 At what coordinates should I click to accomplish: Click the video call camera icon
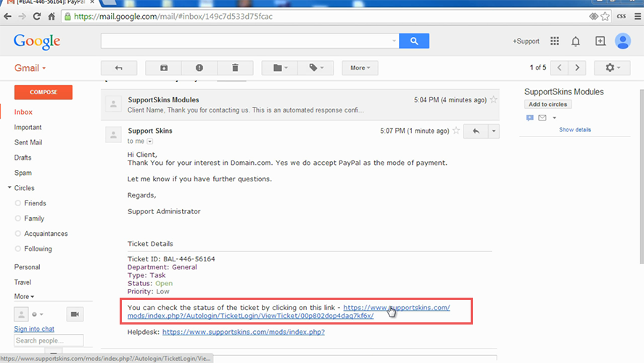(x=75, y=314)
